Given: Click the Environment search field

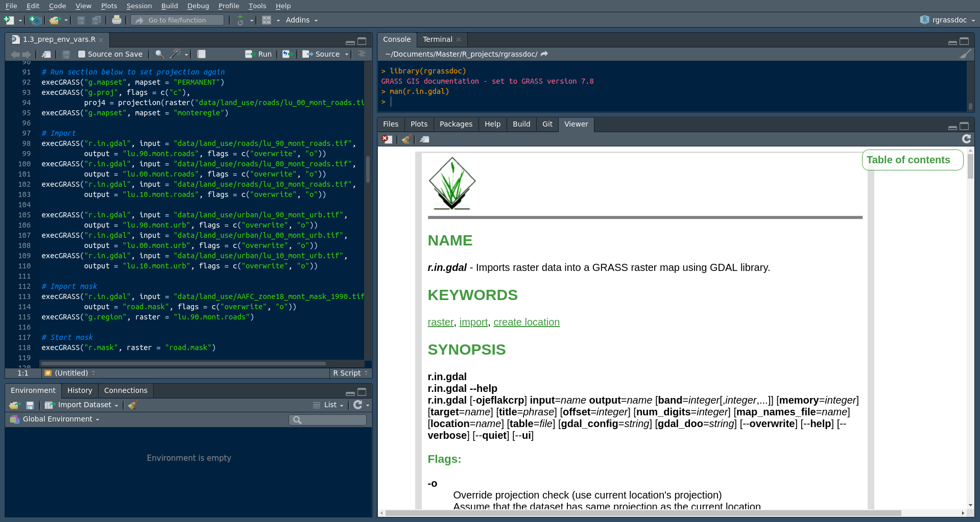Looking at the screenshot, I should pos(327,419).
